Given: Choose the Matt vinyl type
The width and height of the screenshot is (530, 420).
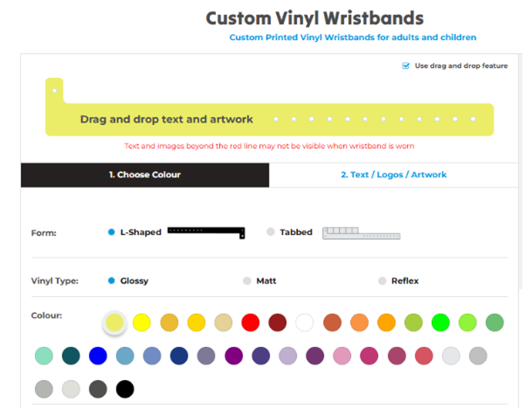Looking at the screenshot, I should (x=247, y=281).
